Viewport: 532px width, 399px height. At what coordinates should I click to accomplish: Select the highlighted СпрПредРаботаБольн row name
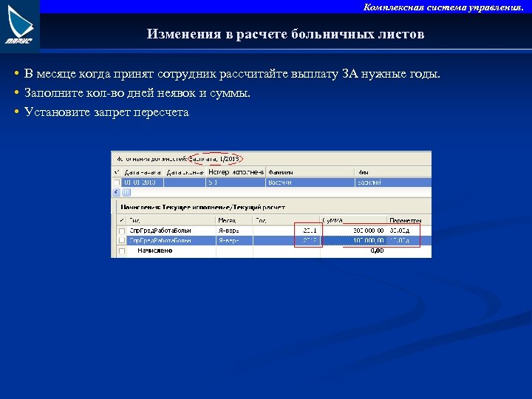pyautogui.click(x=160, y=241)
